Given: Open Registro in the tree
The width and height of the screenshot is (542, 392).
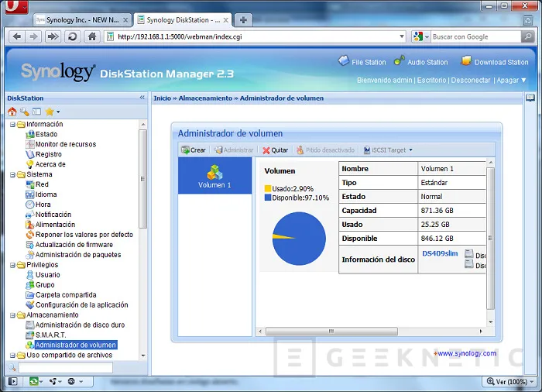Looking at the screenshot, I should pyautogui.click(x=48, y=154).
